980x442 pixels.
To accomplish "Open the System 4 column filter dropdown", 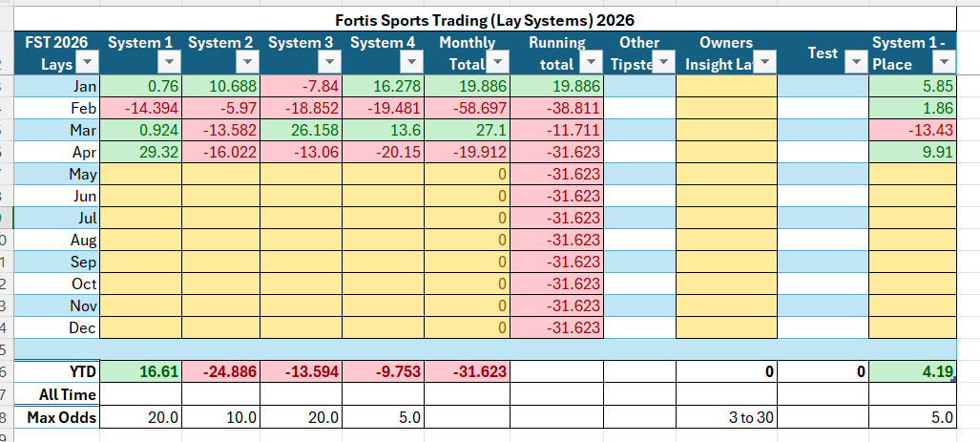I will (411, 62).
